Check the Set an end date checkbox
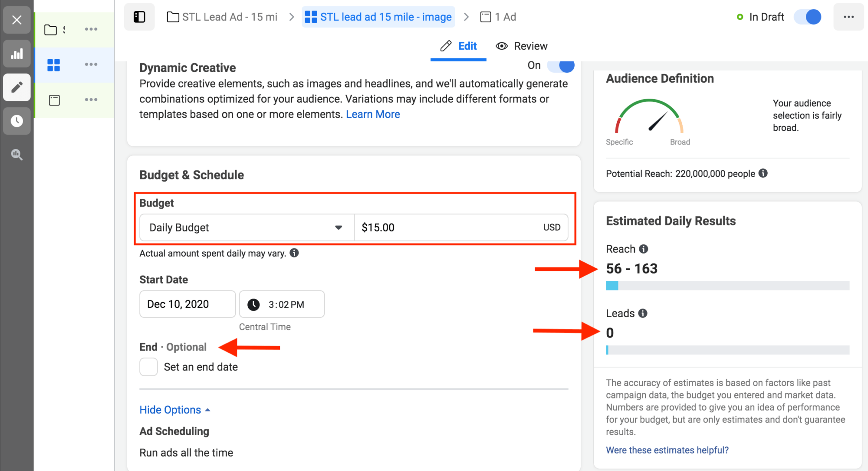Viewport: 868px width, 471px height. 148,367
